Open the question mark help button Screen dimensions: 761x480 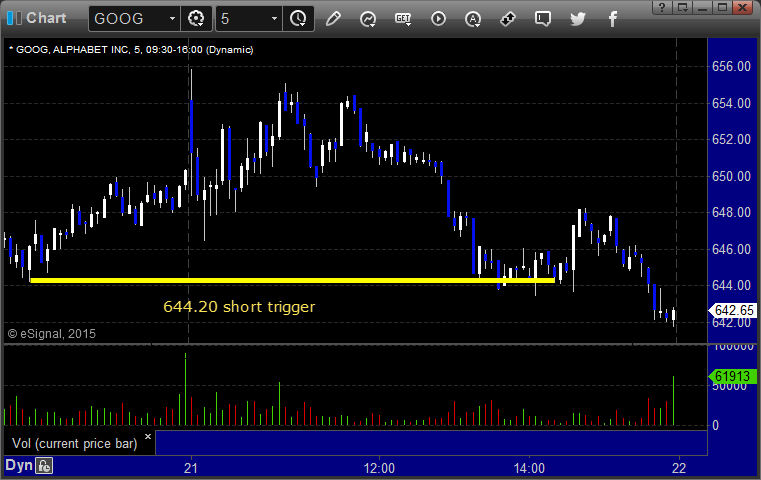coord(662,7)
